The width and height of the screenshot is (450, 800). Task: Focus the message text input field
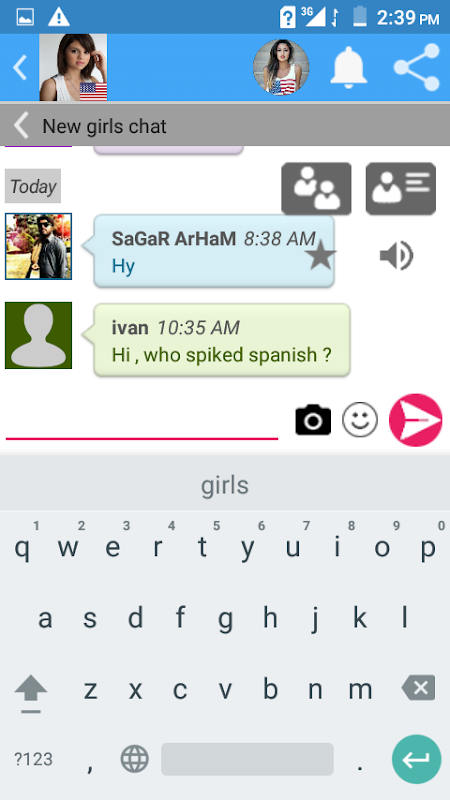[142, 421]
